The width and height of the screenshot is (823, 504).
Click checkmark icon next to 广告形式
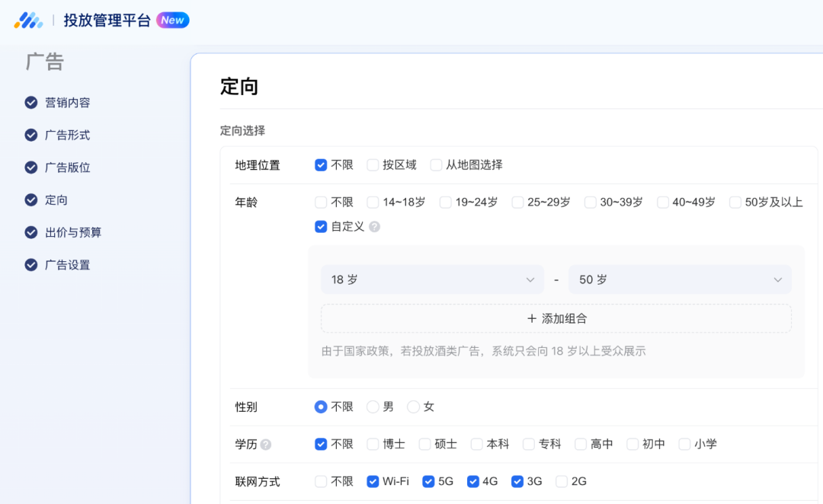(31, 135)
